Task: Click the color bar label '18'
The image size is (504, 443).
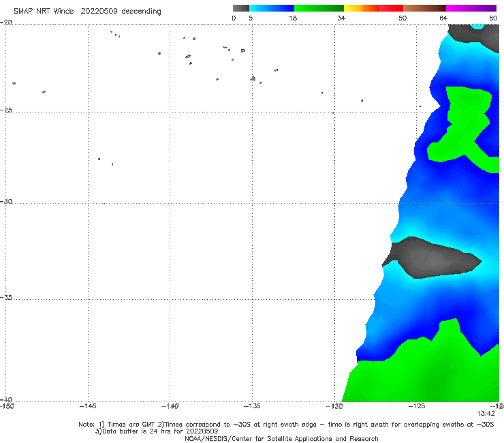Action: (x=293, y=18)
